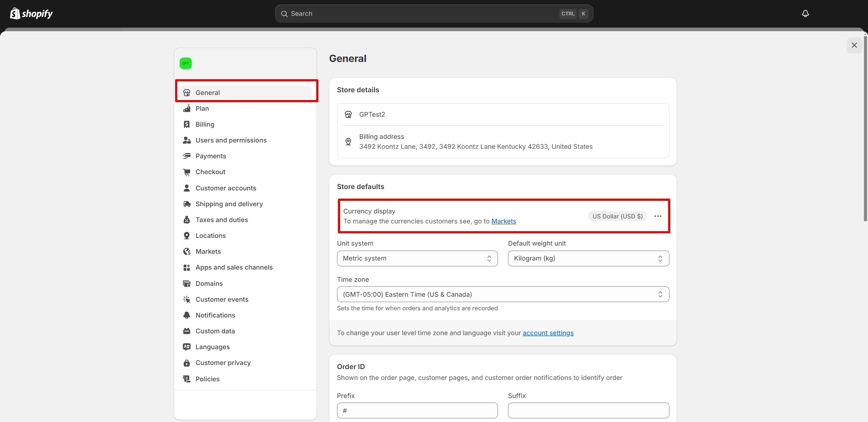This screenshot has height=422, width=868.
Task: Follow the Markets link in Currency display
Action: click(503, 221)
